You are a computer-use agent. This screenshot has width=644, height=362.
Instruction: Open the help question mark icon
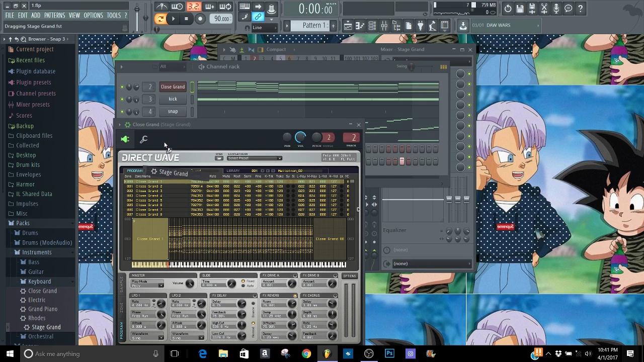click(x=580, y=8)
